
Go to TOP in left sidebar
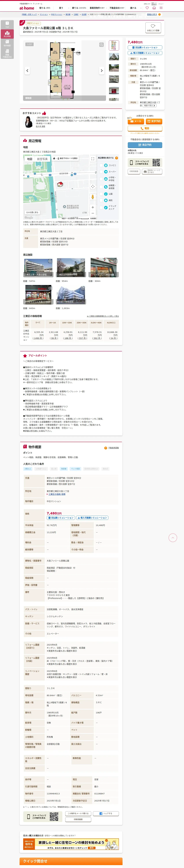coord(7,24)
